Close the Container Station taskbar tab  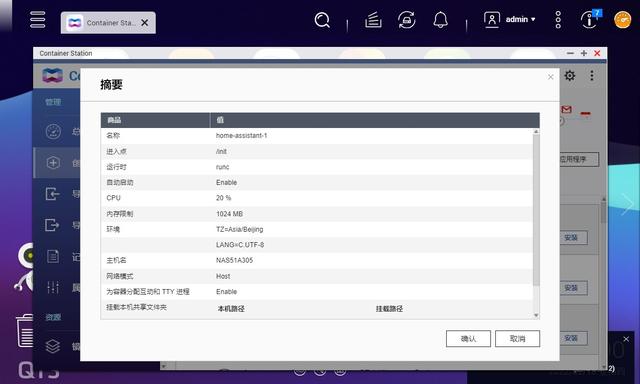point(144,23)
